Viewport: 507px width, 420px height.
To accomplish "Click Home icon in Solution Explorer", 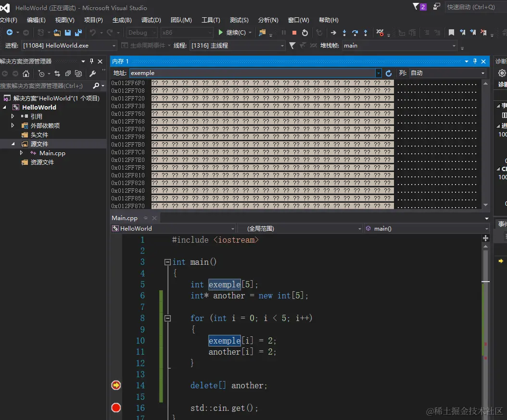I will point(26,74).
